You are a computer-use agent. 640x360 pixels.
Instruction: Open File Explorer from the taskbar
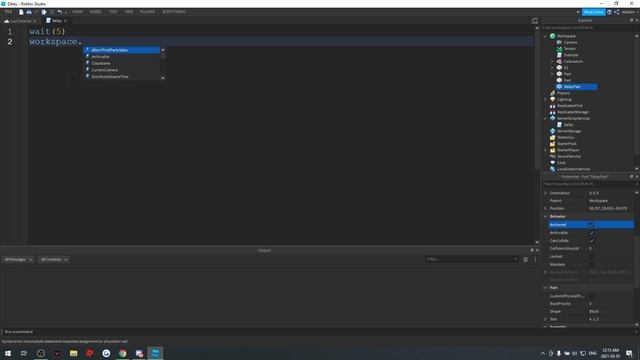coord(73,353)
